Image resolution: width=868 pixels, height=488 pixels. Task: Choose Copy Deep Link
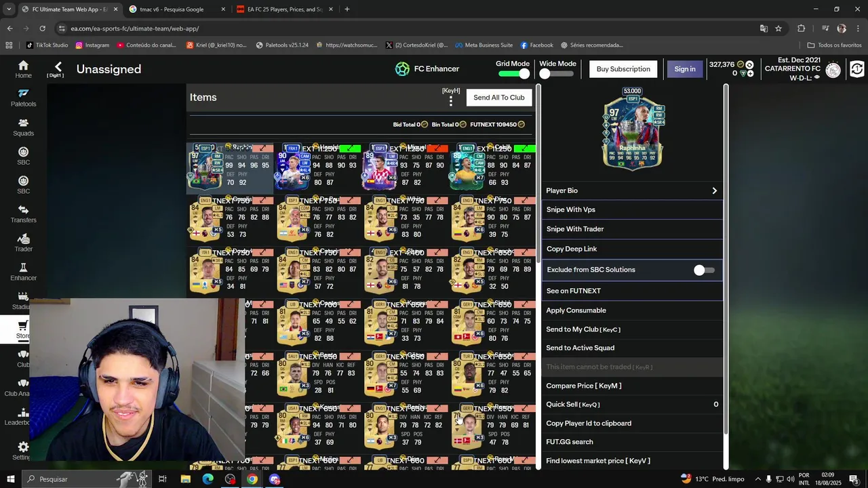click(632, 249)
